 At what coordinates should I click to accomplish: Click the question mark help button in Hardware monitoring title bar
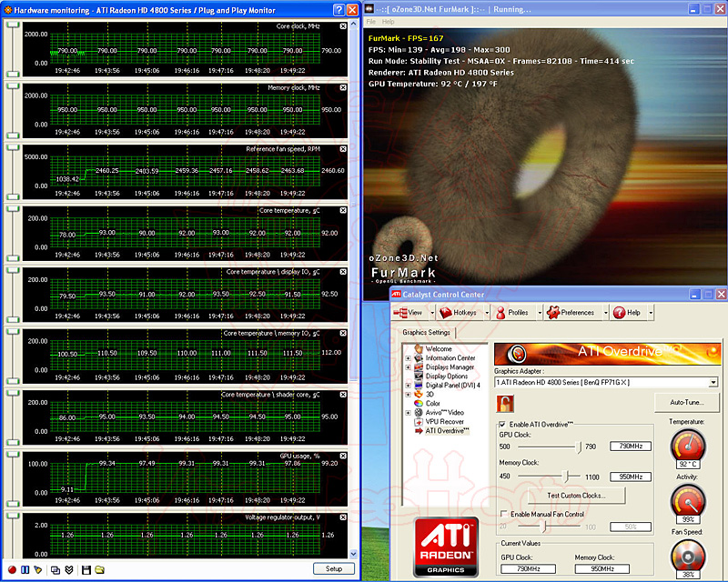pos(339,10)
